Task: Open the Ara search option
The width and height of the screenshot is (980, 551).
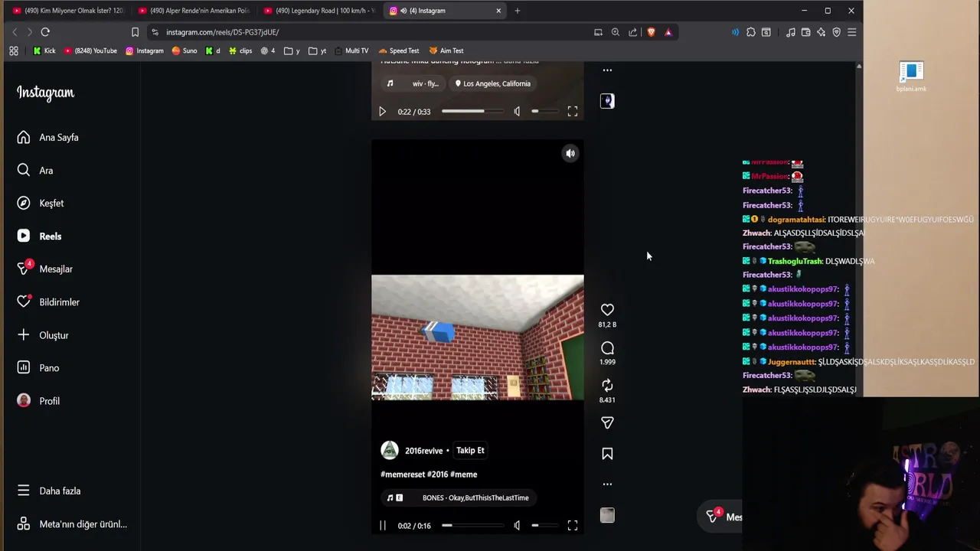Action: tap(35, 171)
